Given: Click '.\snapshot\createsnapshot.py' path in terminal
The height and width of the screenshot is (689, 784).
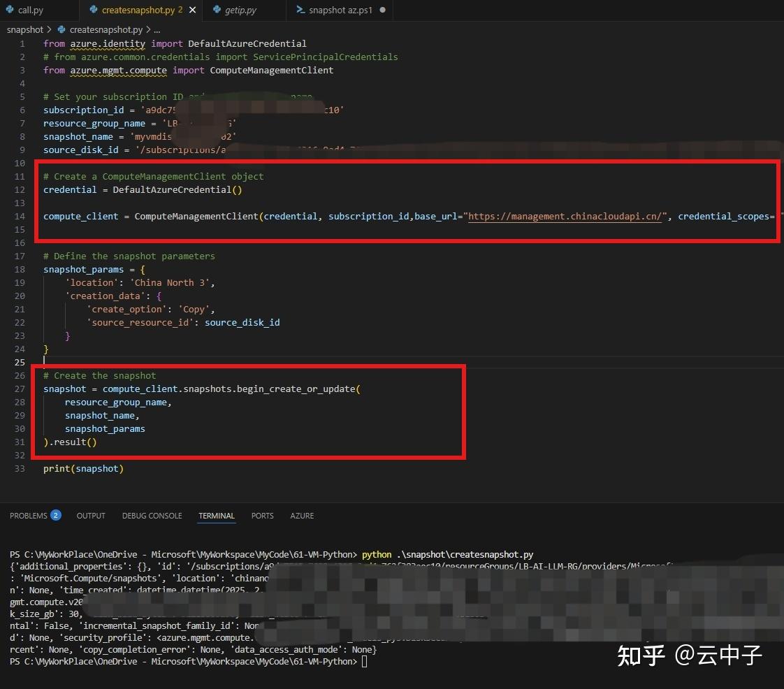Looking at the screenshot, I should tap(465, 555).
